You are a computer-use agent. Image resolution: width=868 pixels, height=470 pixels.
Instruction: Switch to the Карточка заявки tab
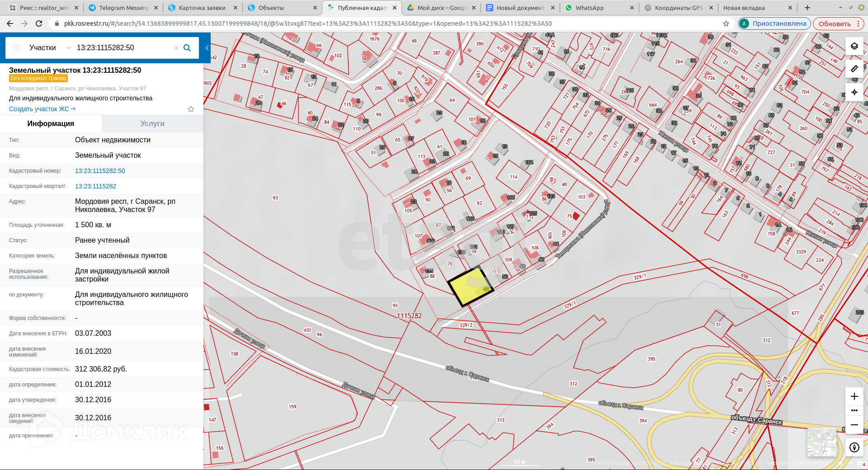pyautogui.click(x=202, y=8)
